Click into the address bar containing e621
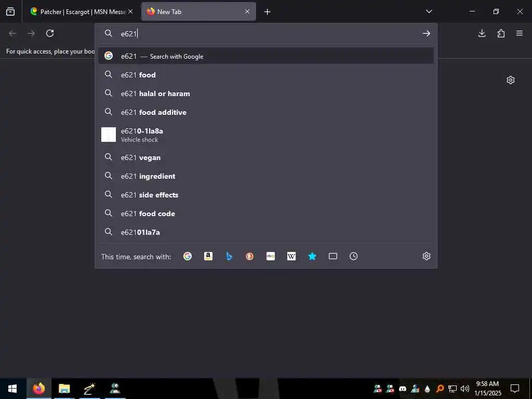 click(x=266, y=33)
